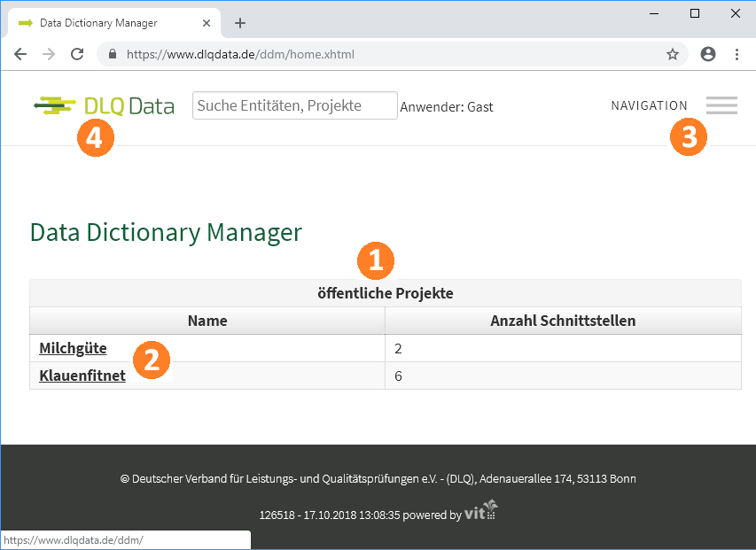Open the Milchgüte project
The image size is (756, 550).
[74, 349]
